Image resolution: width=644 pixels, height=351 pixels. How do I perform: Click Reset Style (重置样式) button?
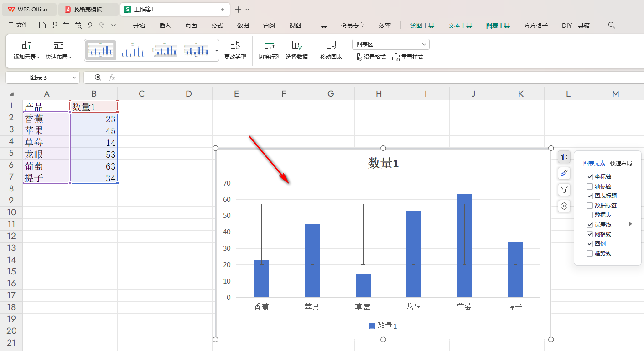tap(407, 57)
